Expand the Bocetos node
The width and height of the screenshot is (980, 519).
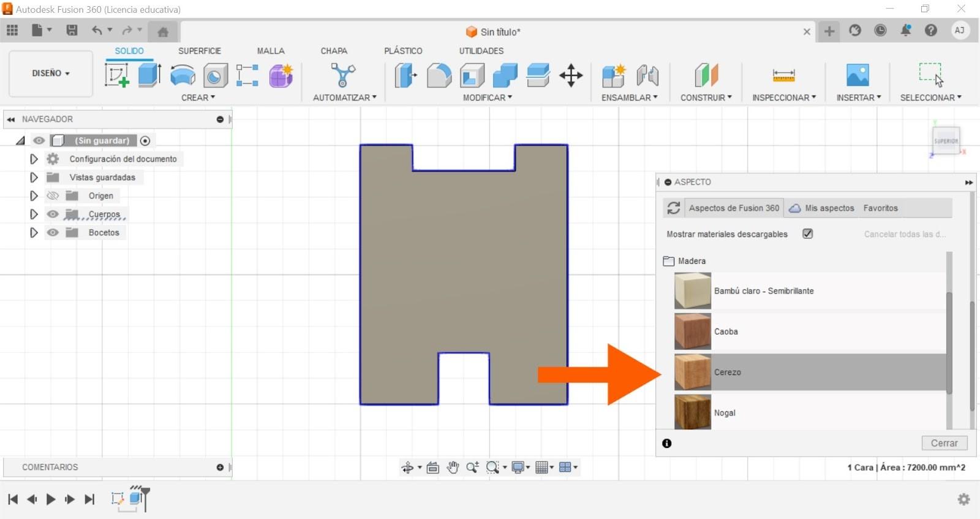click(34, 232)
